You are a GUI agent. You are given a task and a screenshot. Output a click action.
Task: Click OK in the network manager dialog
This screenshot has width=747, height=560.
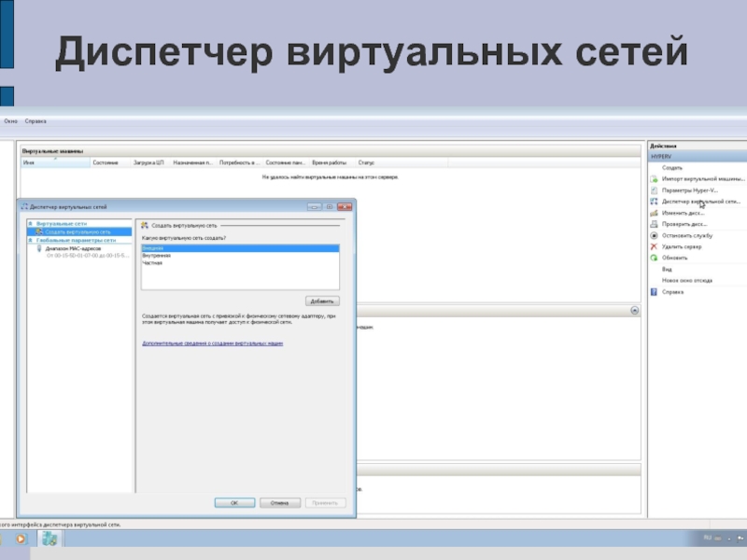[x=234, y=503]
